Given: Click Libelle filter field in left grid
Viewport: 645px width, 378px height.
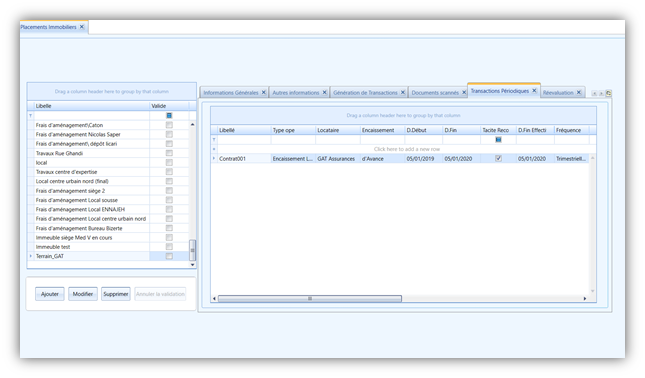Looking at the screenshot, I should [91, 116].
